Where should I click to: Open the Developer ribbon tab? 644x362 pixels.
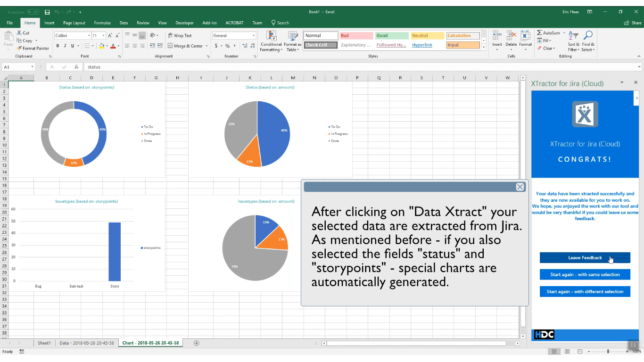click(184, 23)
